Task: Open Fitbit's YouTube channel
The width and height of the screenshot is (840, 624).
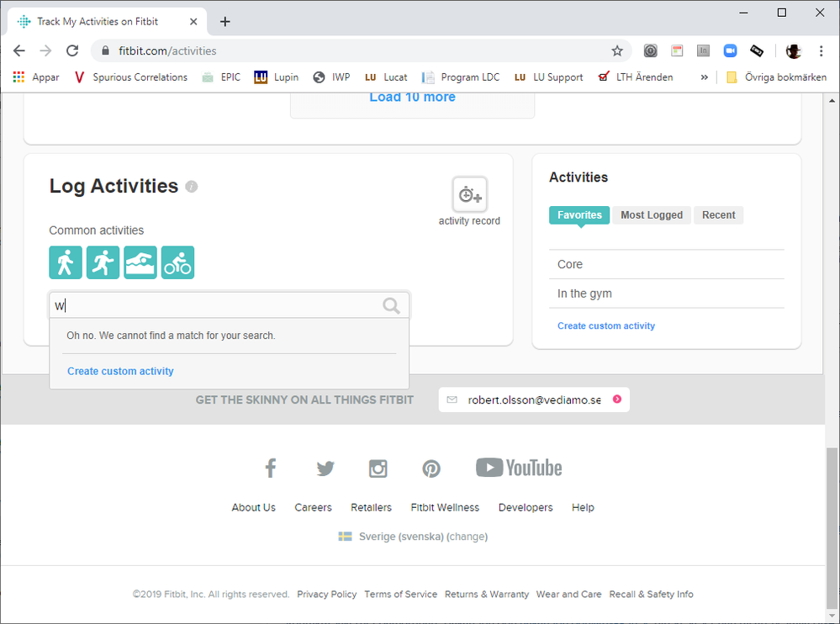Action: 519,468
